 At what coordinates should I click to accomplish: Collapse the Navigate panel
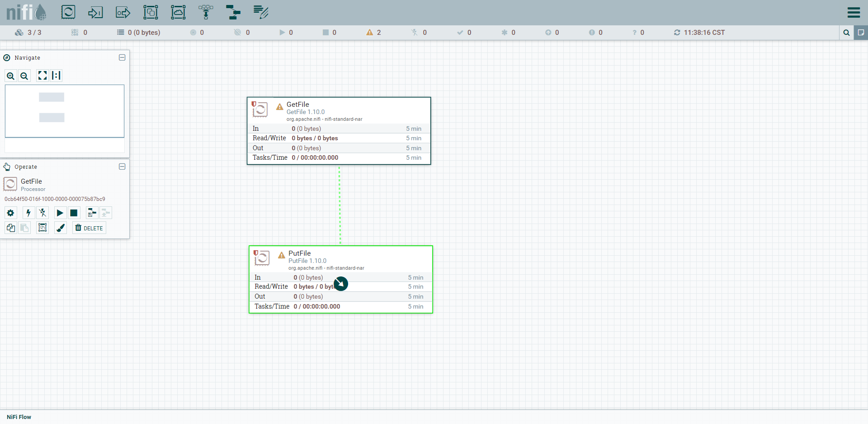pyautogui.click(x=122, y=57)
